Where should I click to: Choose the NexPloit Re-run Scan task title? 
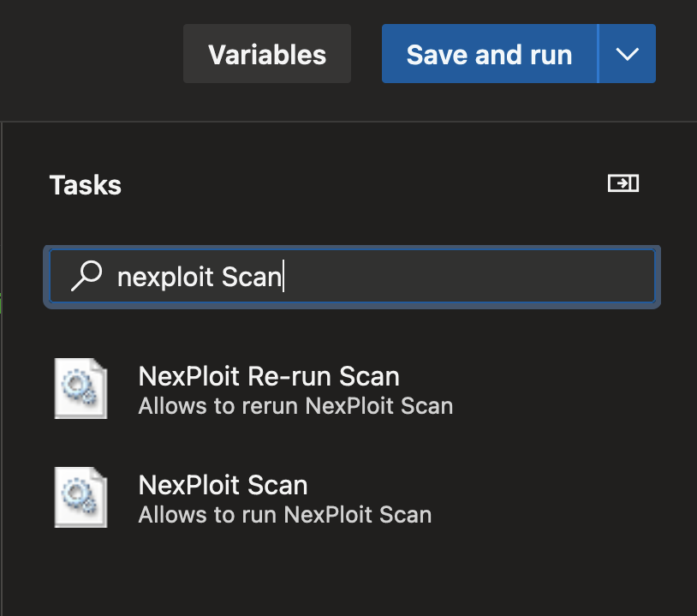269,376
